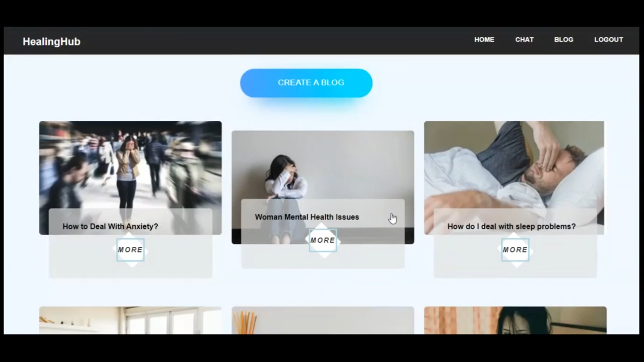The height and width of the screenshot is (362, 644).
Task: Go to the CHAT page
Action: point(524,40)
